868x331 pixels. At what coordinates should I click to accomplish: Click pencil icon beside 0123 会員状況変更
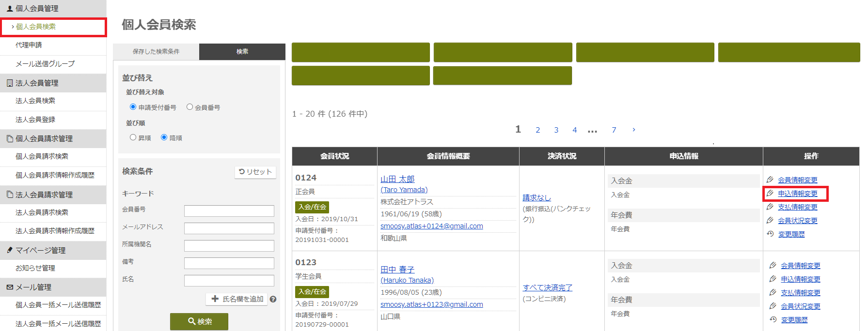tap(773, 306)
